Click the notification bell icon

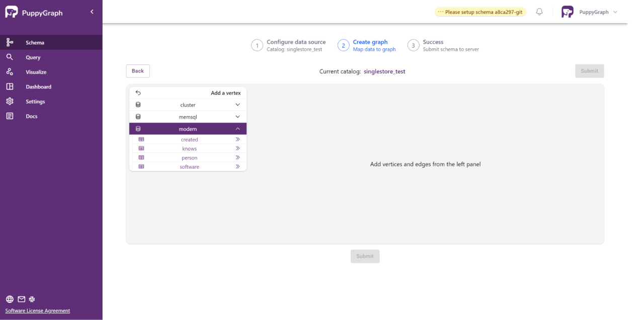pyautogui.click(x=539, y=11)
